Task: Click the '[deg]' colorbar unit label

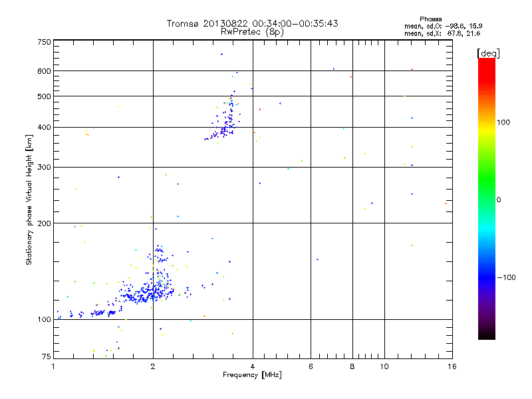Action: click(488, 53)
